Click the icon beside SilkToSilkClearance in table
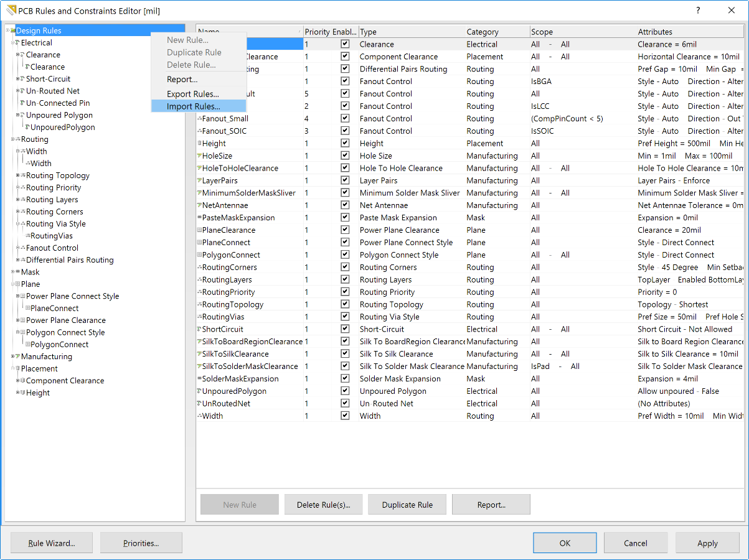This screenshot has width=749, height=560. 199,354
